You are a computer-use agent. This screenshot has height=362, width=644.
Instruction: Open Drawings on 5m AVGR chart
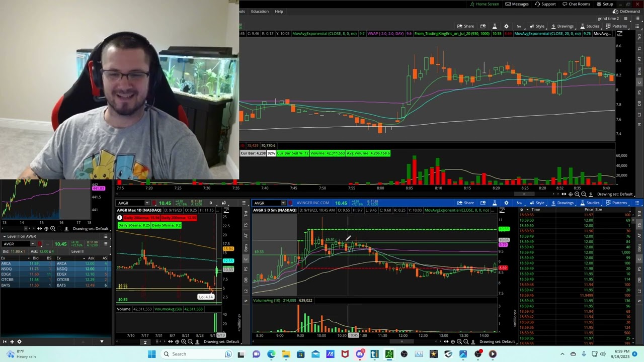(562, 203)
